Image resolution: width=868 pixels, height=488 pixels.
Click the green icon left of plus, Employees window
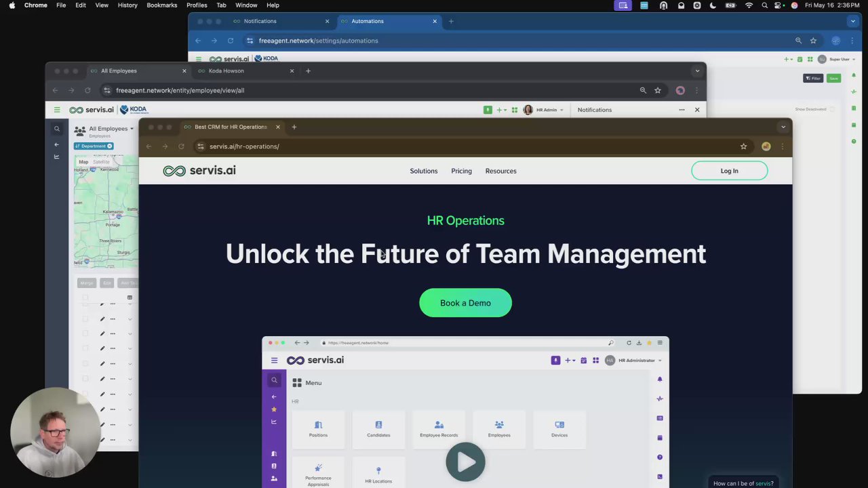[488, 110]
